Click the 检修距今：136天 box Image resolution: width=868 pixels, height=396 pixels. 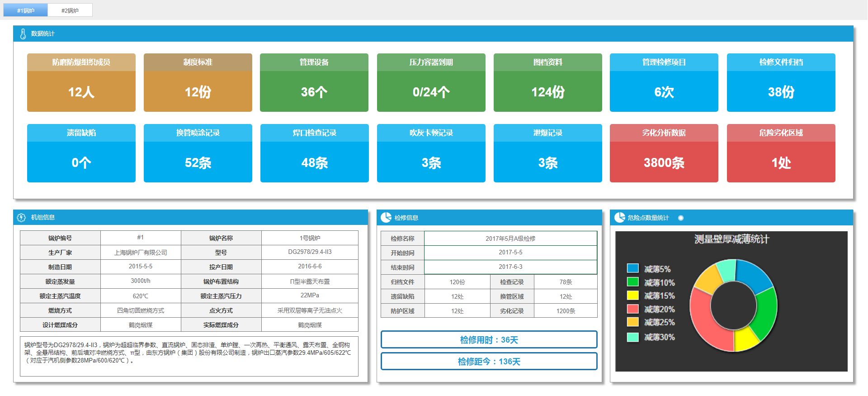(489, 361)
